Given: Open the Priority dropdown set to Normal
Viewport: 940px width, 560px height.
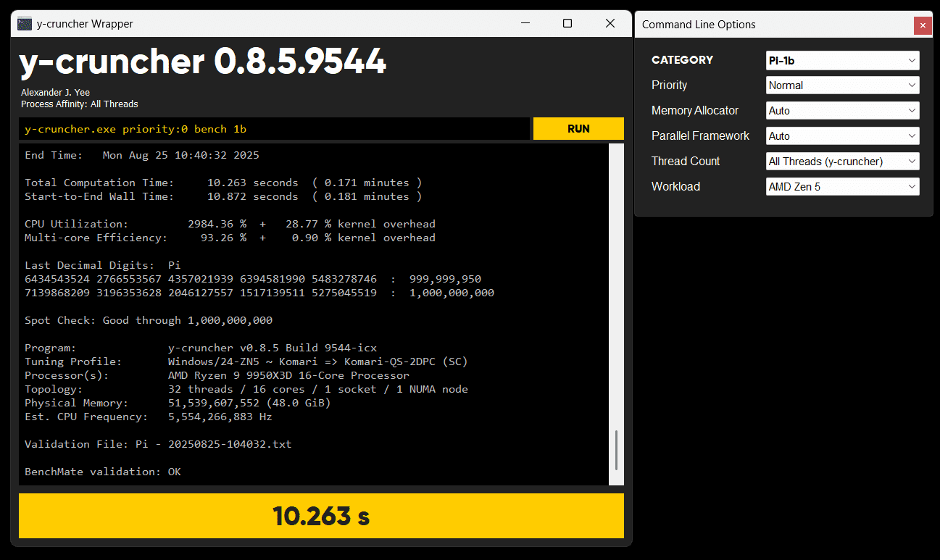Looking at the screenshot, I should 843,85.
